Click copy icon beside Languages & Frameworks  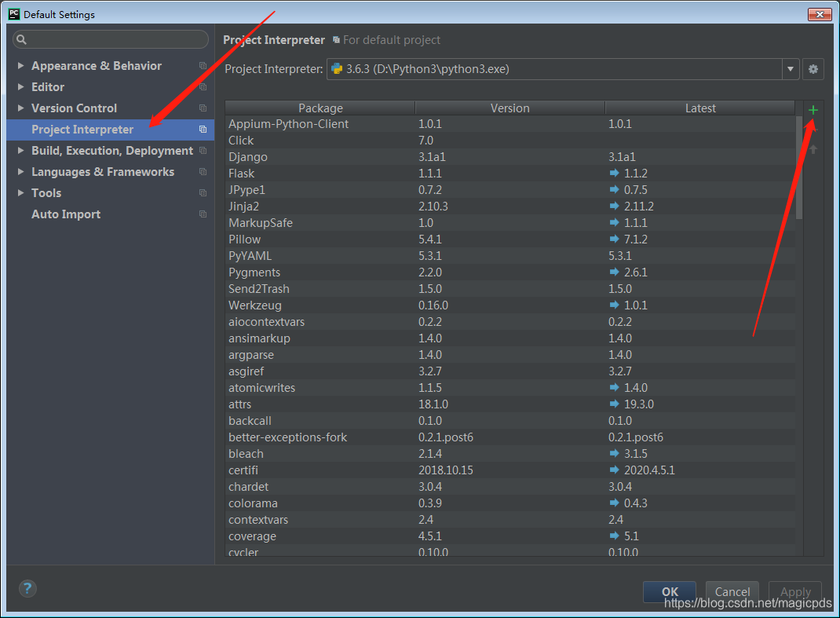click(x=203, y=171)
